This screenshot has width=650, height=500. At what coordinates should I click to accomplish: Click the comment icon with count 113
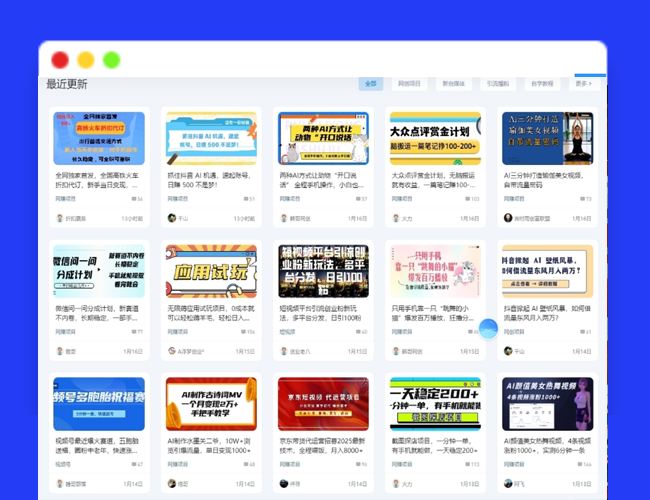(468, 464)
